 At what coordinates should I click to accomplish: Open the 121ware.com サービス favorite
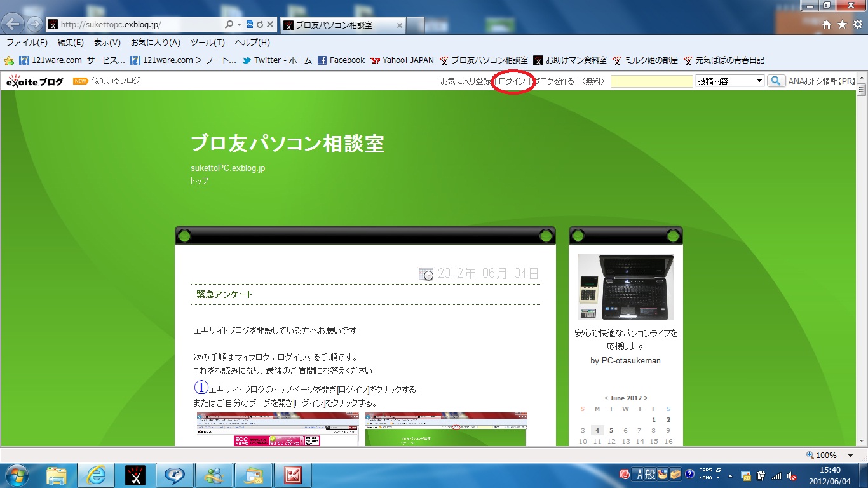72,60
